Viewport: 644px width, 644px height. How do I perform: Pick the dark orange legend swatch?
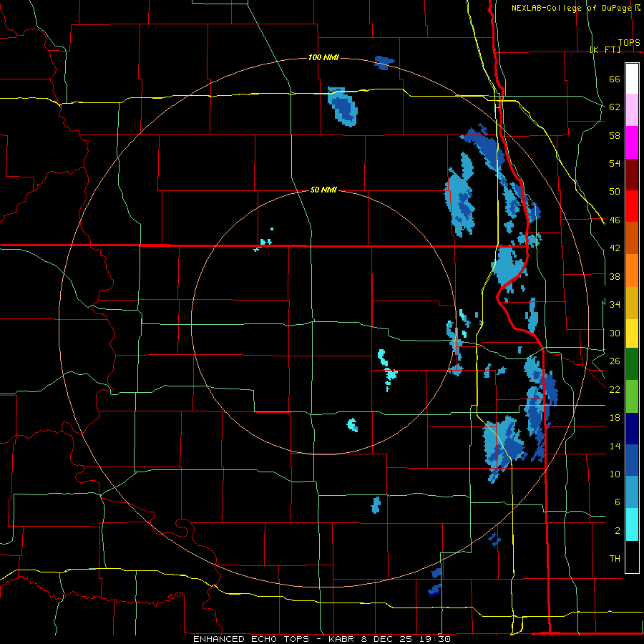coord(632,238)
